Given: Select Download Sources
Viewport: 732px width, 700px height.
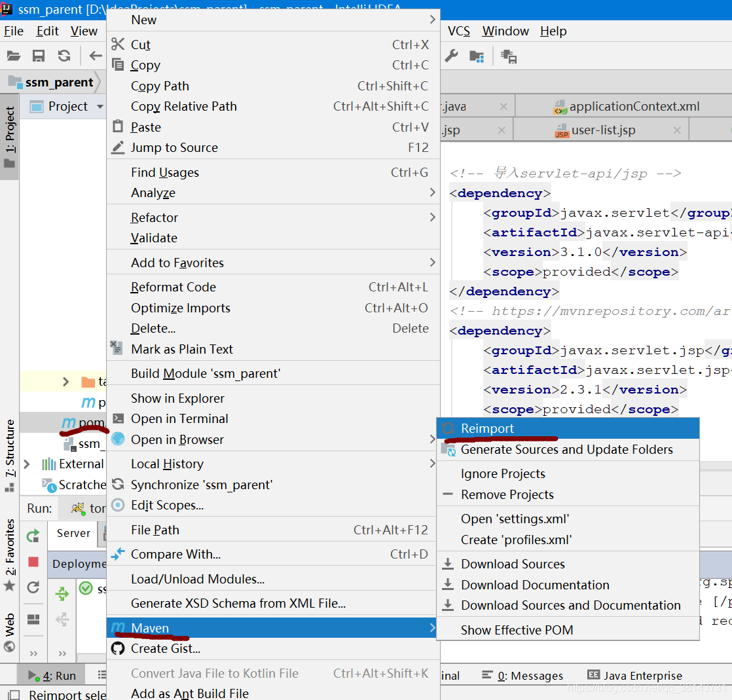Looking at the screenshot, I should (x=568, y=564).
